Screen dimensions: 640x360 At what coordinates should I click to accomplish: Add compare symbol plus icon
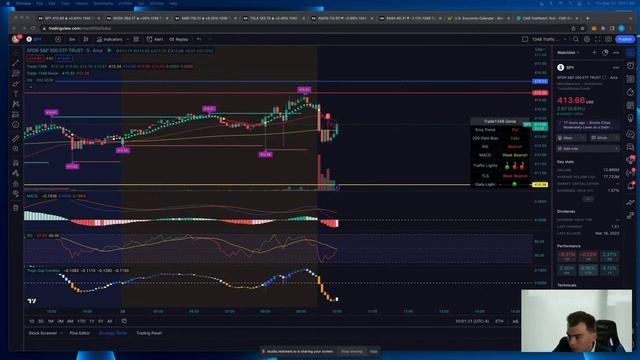58,39
